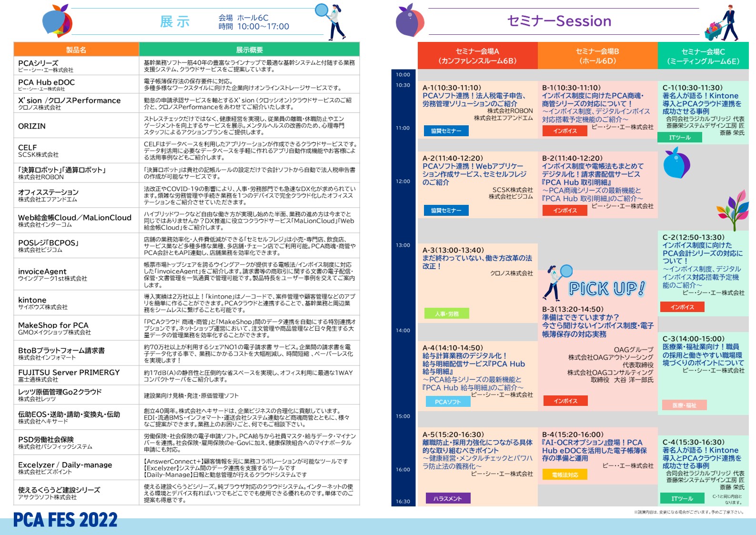Image resolution: width=756 pixels, height=535 pixels.
Task: Click the blue apple graphic in 会場C column
Action: [x=676, y=163]
